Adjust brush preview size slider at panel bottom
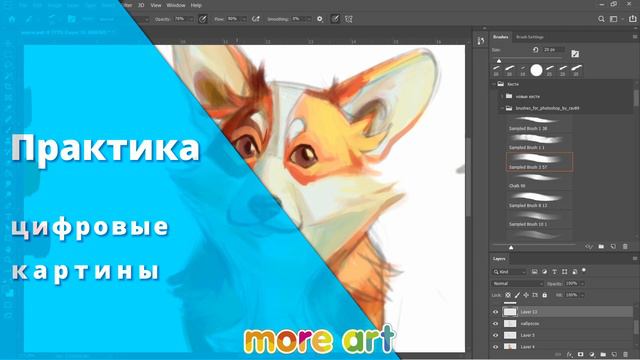This screenshot has height=360, width=640. (511, 247)
